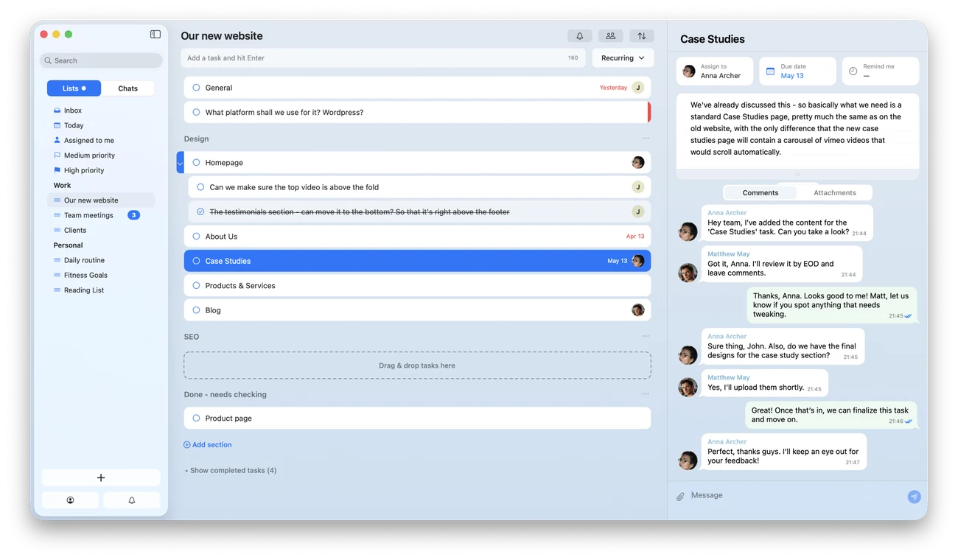This screenshot has width=958, height=560.
Task: Click the Remind me clock icon
Action: coord(853,71)
